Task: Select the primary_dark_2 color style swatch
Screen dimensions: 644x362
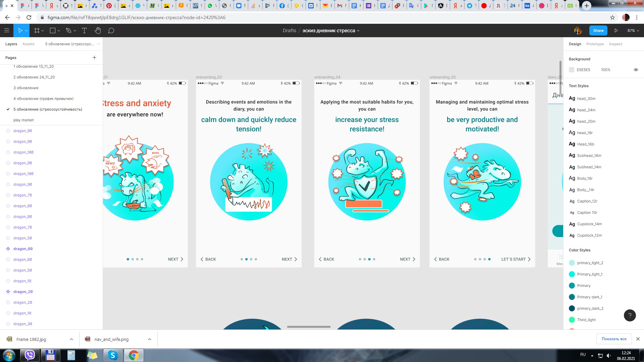Action: [572, 308]
